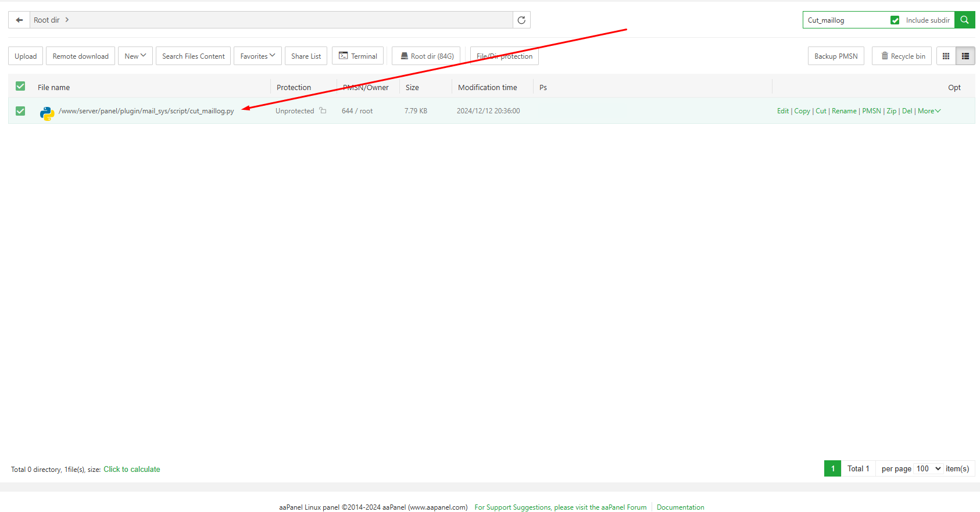This screenshot has height=512, width=980.
Task: Open Remote download
Action: [80, 56]
